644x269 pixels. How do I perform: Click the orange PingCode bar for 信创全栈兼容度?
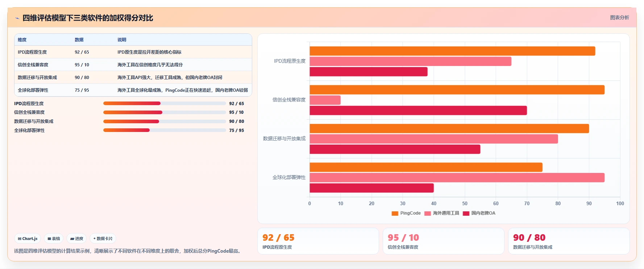coord(457,90)
